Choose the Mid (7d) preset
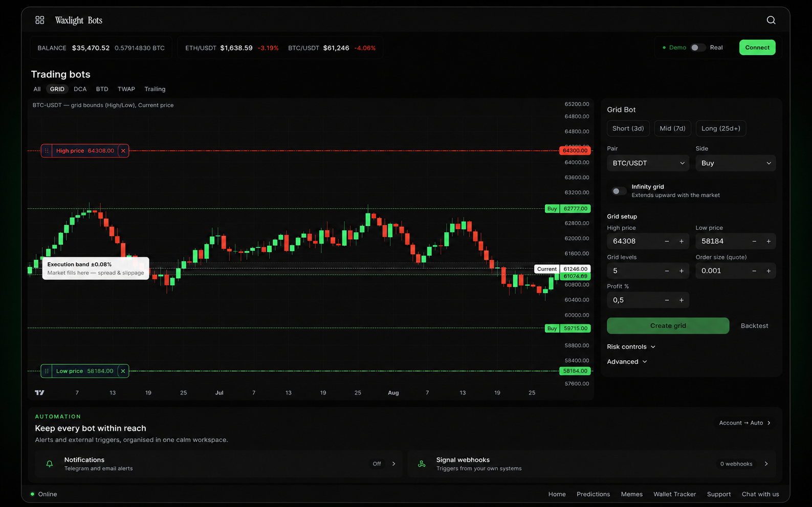The image size is (812, 507). coord(672,128)
